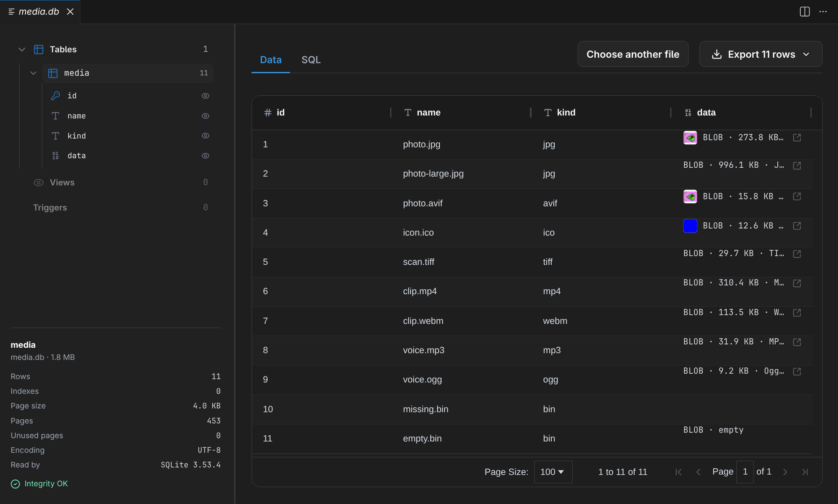Click the photo.jpg blob thumbnail
The height and width of the screenshot is (504, 838).
point(690,138)
